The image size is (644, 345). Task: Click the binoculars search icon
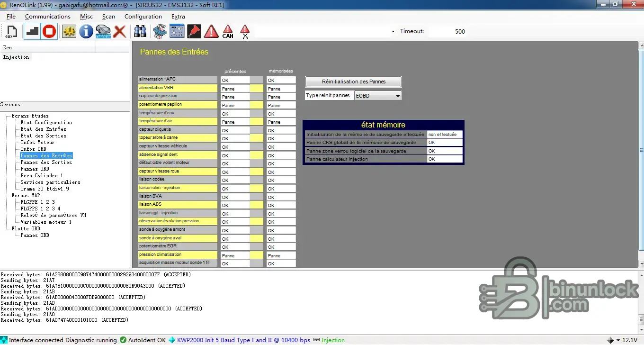pyautogui.click(x=140, y=32)
